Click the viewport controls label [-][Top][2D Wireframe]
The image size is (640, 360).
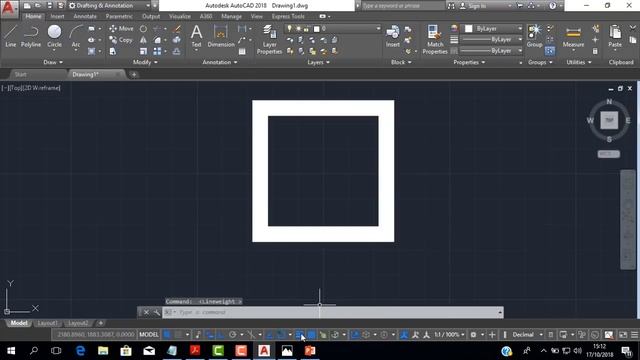31,88
